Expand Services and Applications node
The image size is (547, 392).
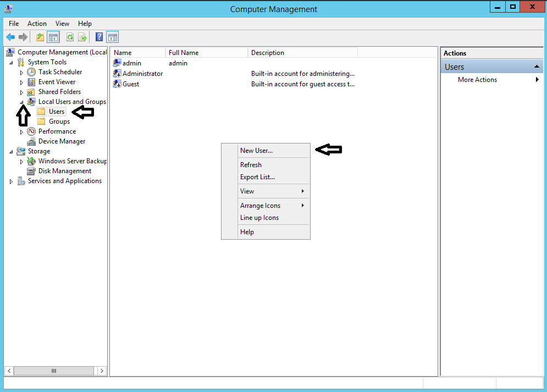pyautogui.click(x=11, y=181)
